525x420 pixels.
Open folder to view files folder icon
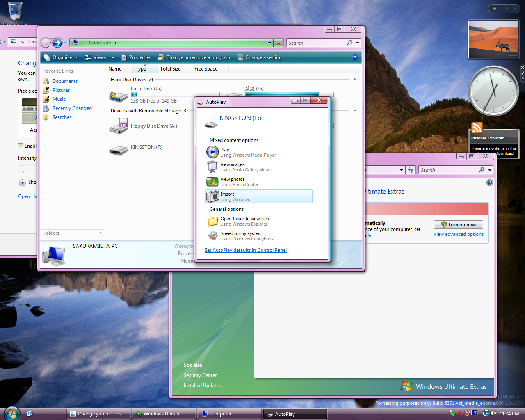coord(212,221)
